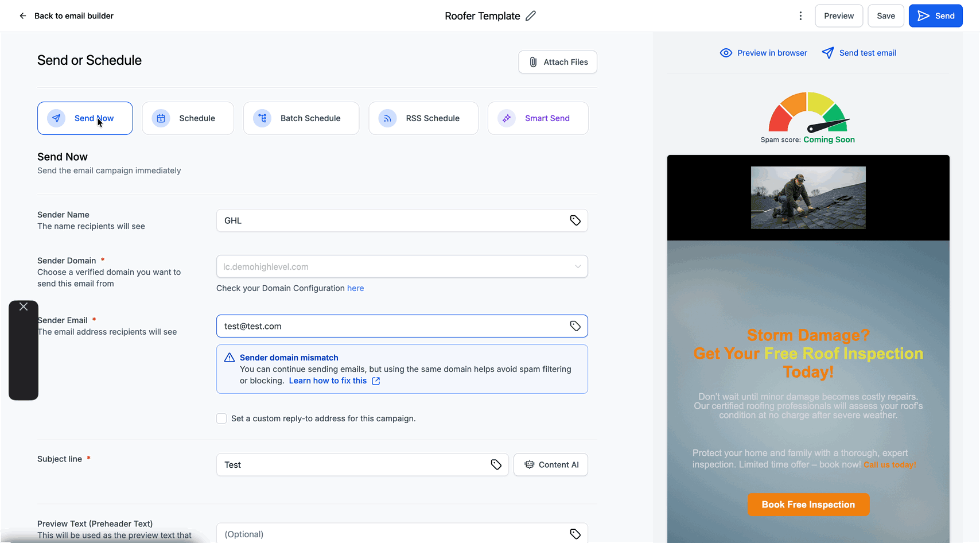Edit template name with the pencil icon
The image size is (980, 543).
531,16
